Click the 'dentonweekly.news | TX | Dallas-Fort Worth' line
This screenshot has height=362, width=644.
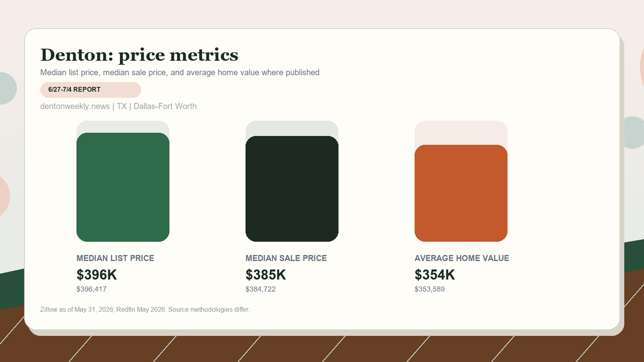point(118,106)
